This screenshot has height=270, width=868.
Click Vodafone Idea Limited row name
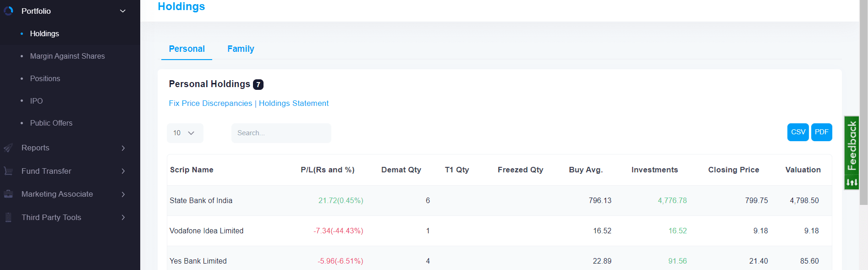pos(206,231)
